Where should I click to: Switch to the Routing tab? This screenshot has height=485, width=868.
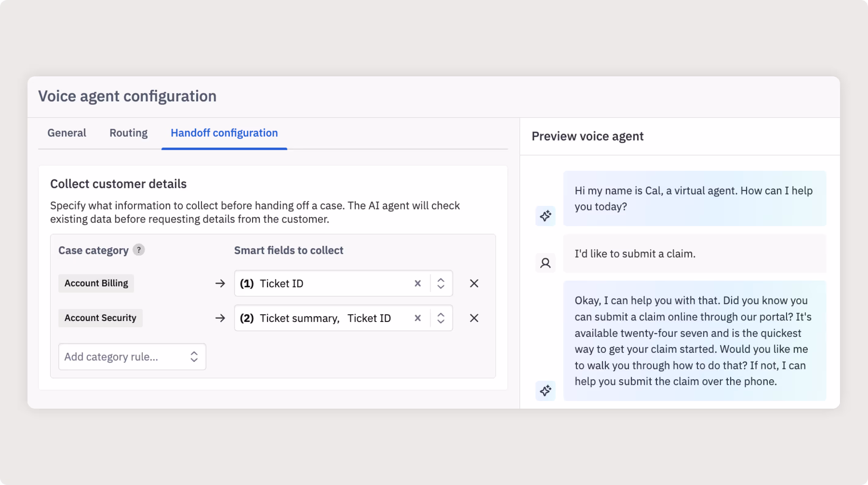coord(128,133)
